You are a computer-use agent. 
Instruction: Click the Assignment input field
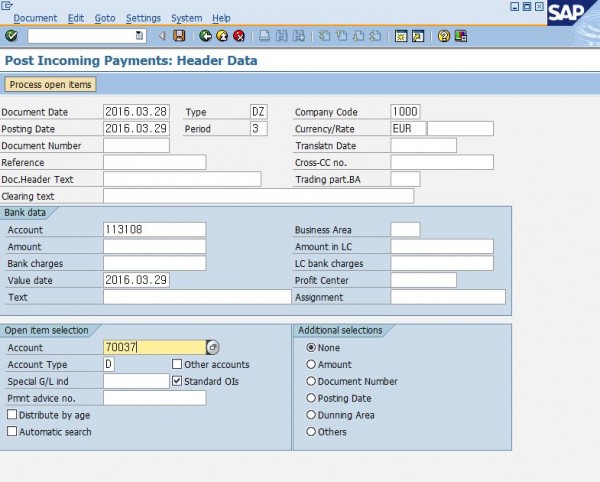point(448,297)
